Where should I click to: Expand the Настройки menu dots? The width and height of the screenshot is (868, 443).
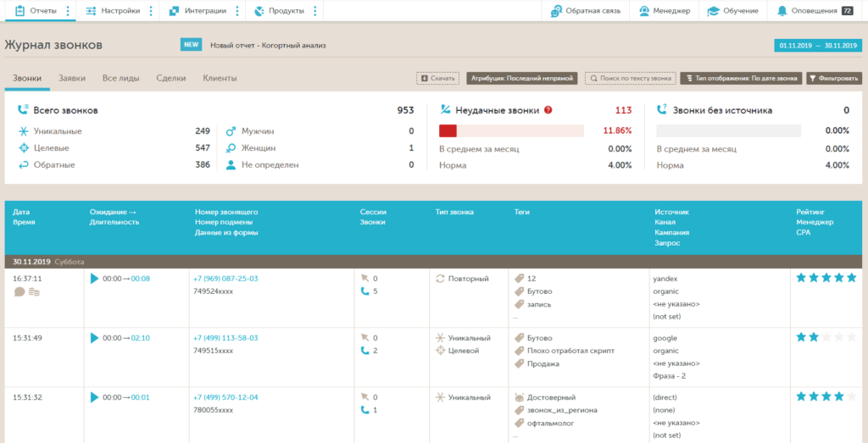pos(151,11)
